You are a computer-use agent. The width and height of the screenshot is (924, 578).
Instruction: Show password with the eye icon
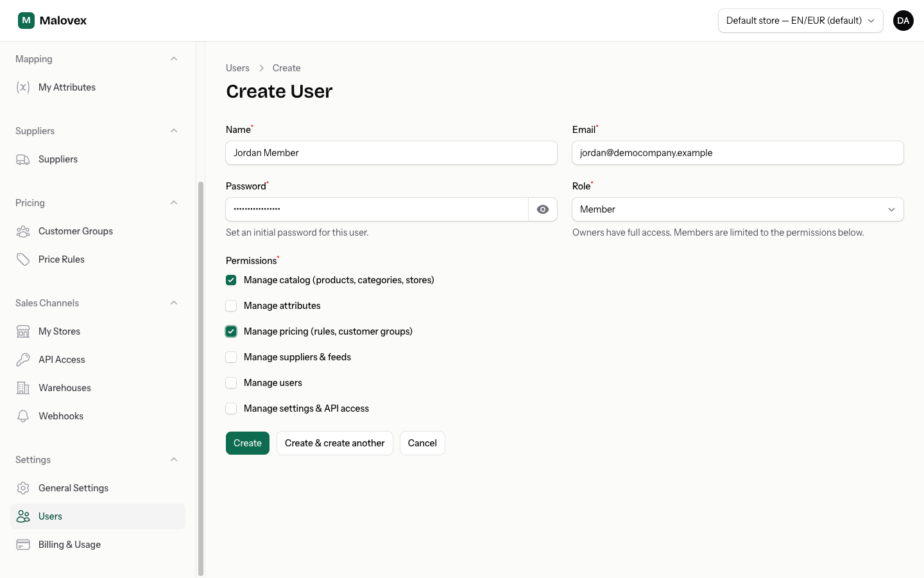point(543,209)
